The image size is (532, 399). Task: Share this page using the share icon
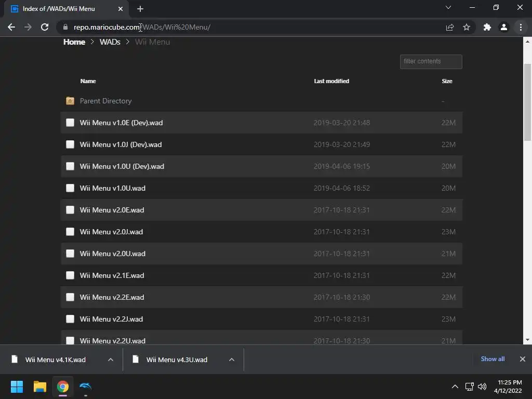pos(450,27)
